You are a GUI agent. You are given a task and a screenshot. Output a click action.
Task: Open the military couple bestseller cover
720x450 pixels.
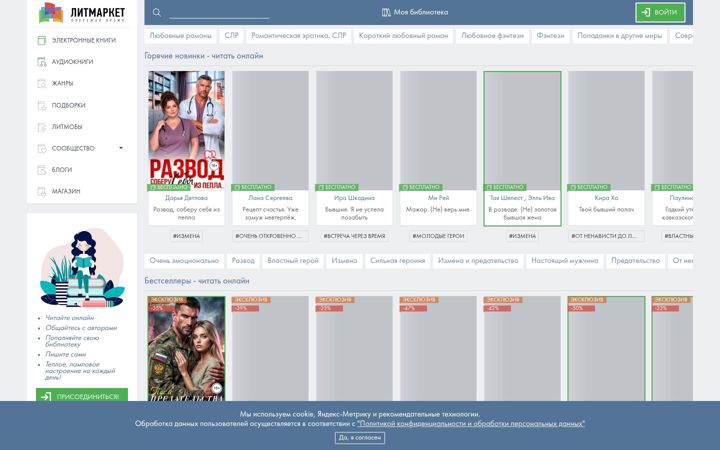point(186,349)
